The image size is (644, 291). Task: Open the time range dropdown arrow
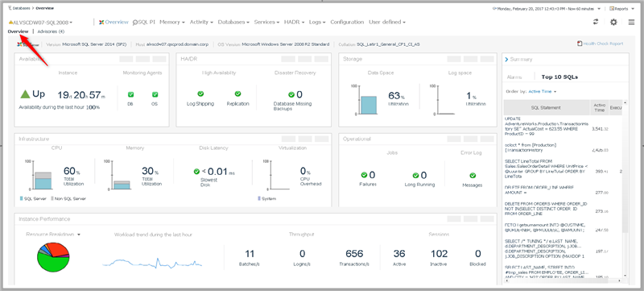pos(599,9)
